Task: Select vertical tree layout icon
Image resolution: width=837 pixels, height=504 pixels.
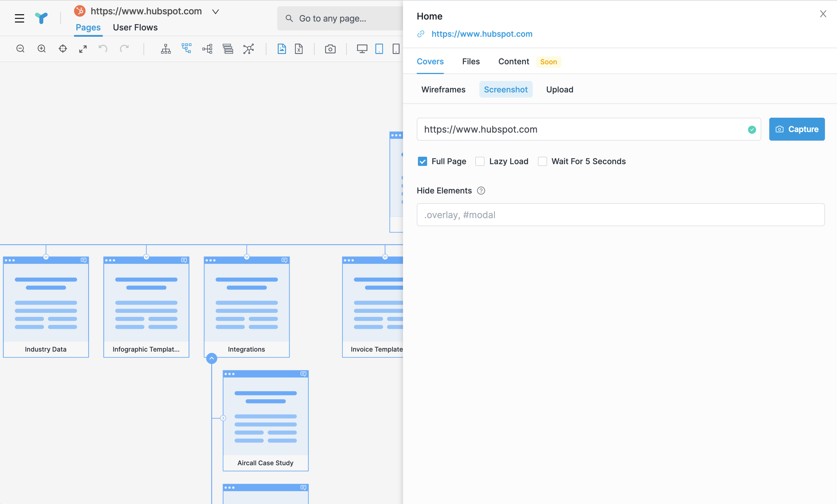Action: [166, 49]
